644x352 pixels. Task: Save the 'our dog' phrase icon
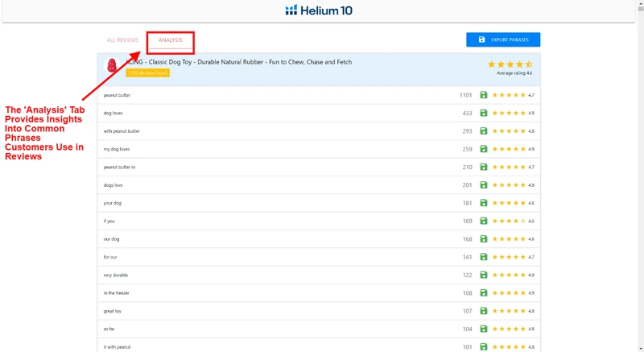(484, 239)
